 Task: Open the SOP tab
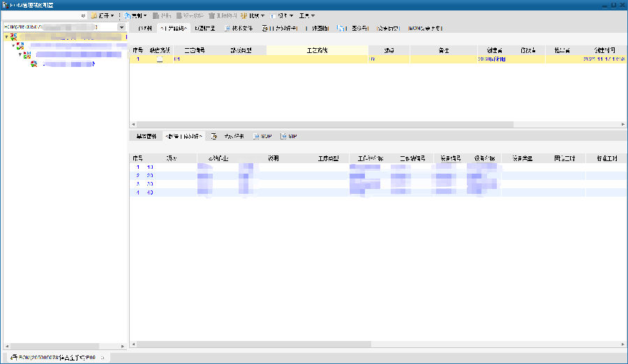[262, 136]
